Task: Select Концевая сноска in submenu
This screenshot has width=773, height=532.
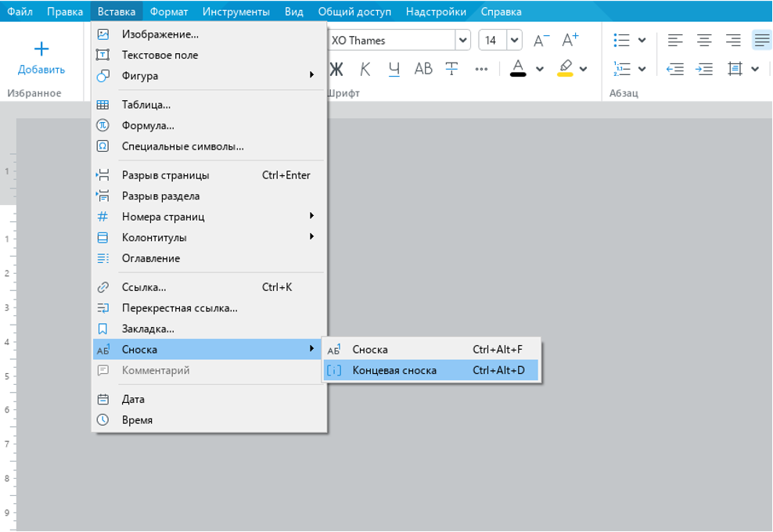Action: point(431,370)
